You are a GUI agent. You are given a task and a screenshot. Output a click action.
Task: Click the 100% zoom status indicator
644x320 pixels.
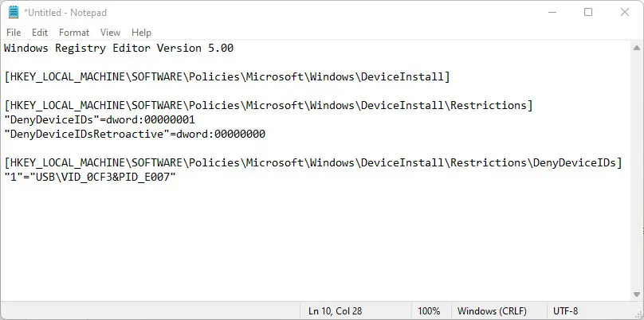[429, 311]
